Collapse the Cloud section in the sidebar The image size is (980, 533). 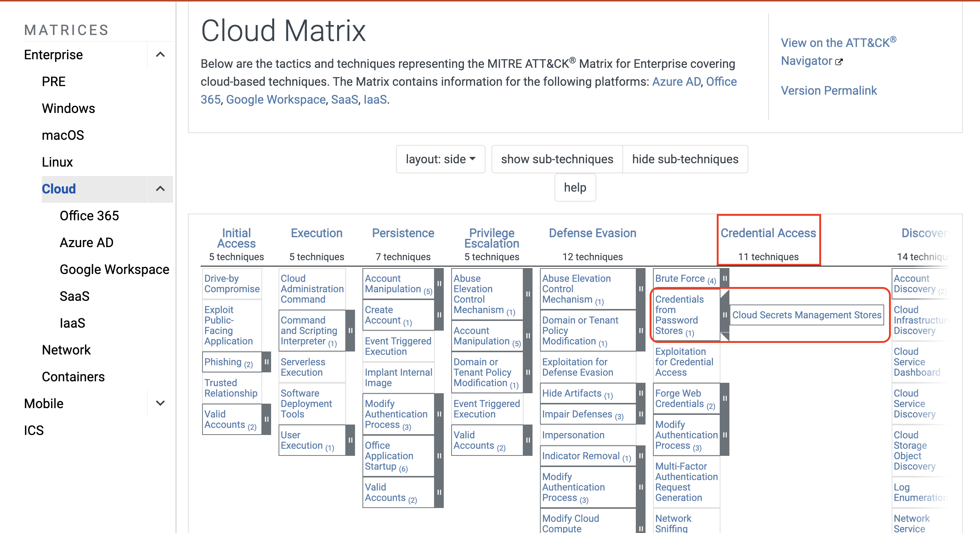[160, 189]
